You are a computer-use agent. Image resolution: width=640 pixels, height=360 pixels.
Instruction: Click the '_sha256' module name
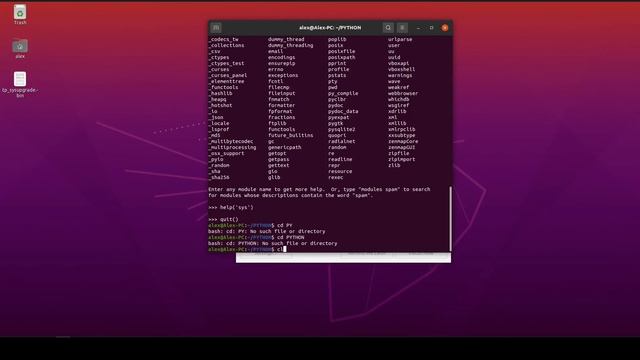coord(219,178)
